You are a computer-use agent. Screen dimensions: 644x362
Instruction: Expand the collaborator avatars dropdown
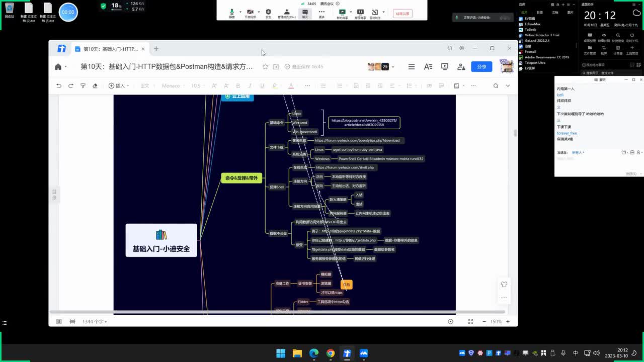coord(393,67)
